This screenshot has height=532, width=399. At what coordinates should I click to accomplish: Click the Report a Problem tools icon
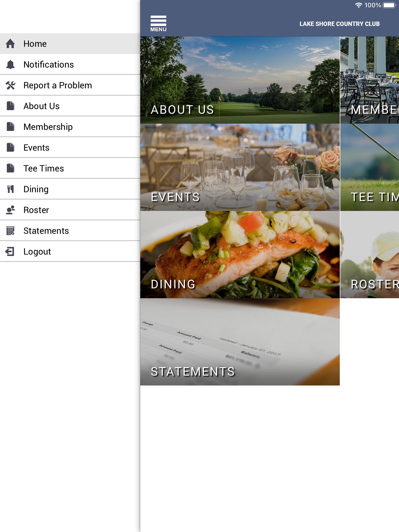click(10, 85)
